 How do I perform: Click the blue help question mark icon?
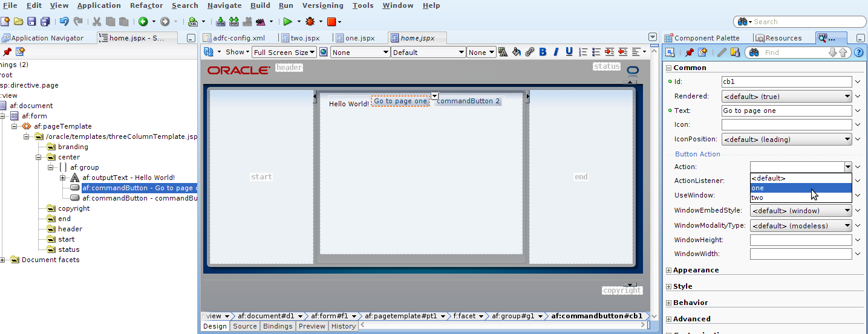pyautogui.click(x=858, y=53)
